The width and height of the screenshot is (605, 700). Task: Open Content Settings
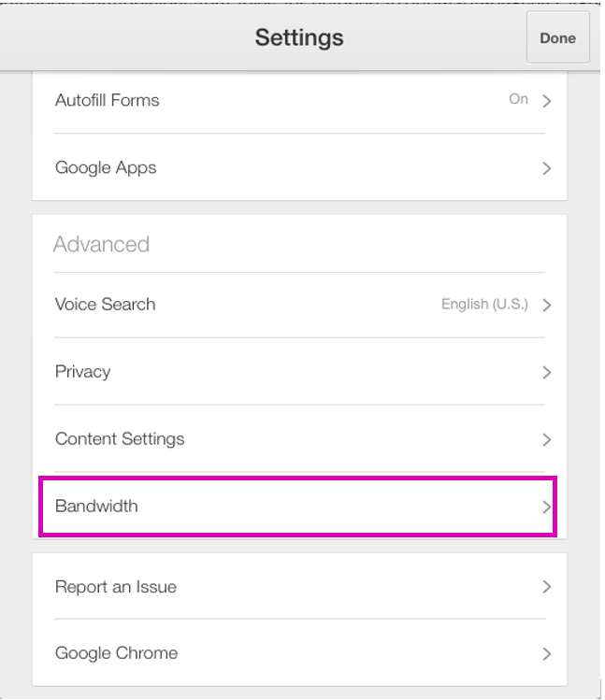299,439
